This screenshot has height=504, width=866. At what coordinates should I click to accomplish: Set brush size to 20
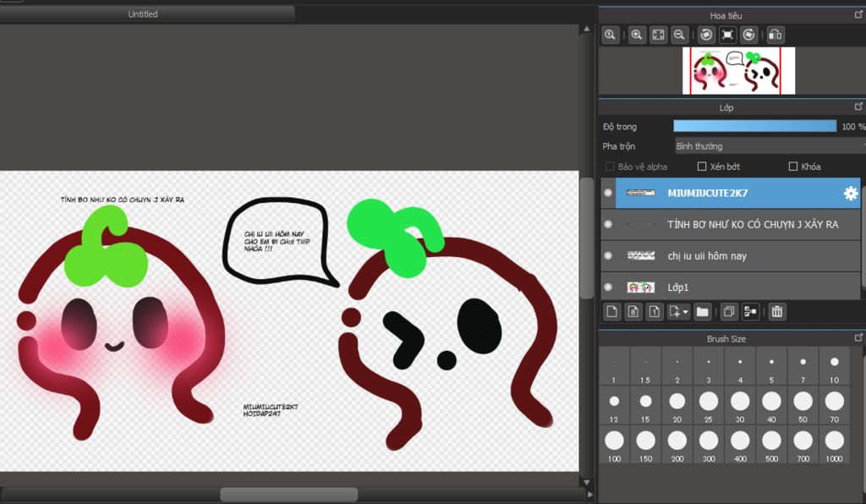pos(677,405)
